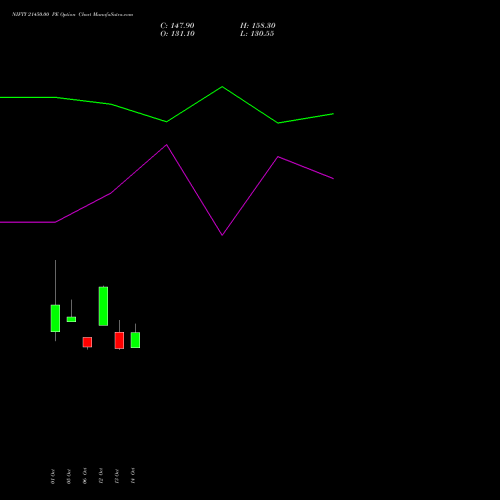Click the 01 Oct date axis label

click(x=53, y=476)
